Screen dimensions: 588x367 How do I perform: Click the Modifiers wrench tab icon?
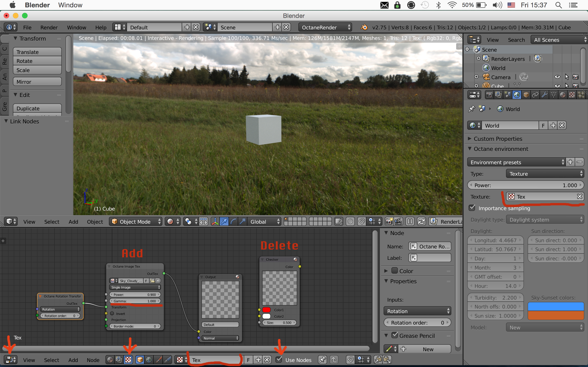click(544, 95)
